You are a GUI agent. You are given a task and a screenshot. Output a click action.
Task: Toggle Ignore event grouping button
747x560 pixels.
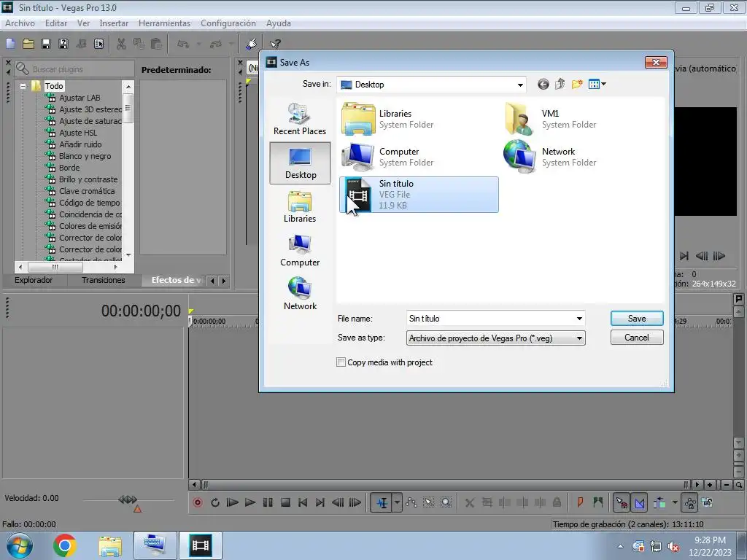(x=708, y=502)
